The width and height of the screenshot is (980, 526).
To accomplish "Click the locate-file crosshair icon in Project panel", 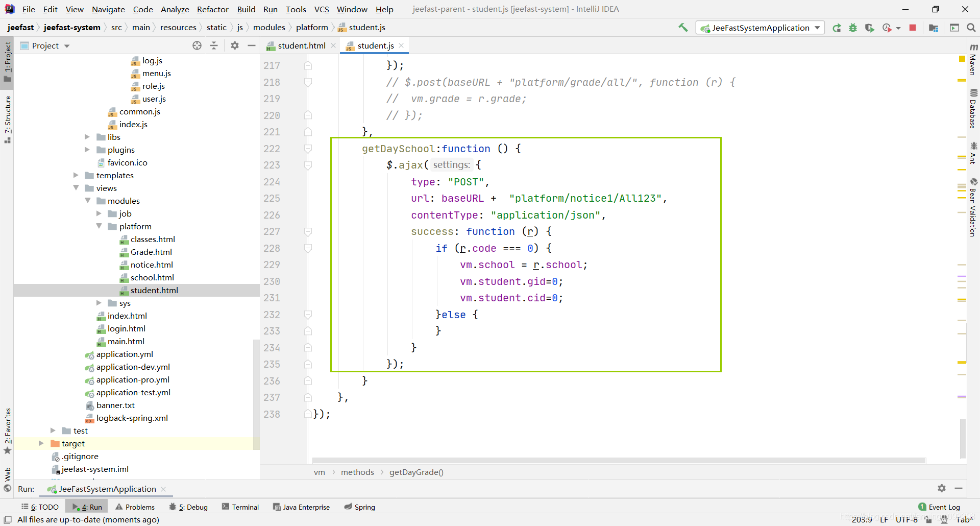I will coord(197,46).
